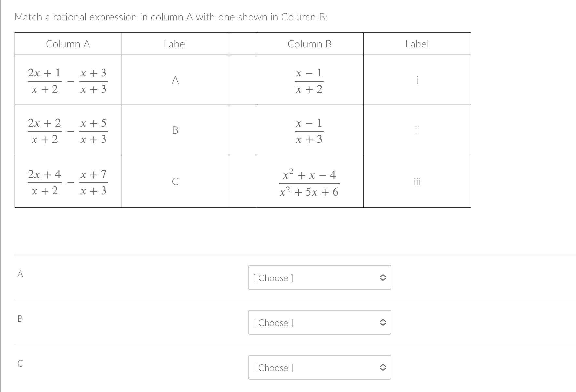The height and width of the screenshot is (392, 576).
Task: Click the Label header above roman numerals
Action: coord(417,44)
